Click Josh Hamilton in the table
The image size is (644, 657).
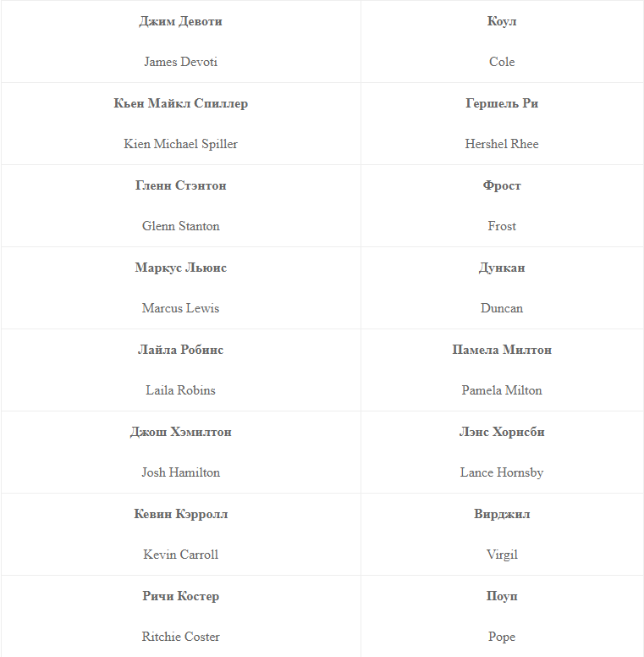(180, 472)
